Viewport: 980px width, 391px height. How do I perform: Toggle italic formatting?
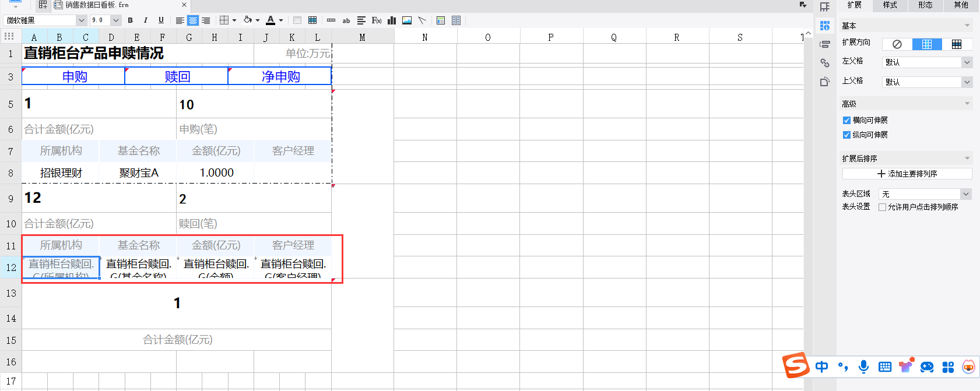tap(146, 20)
